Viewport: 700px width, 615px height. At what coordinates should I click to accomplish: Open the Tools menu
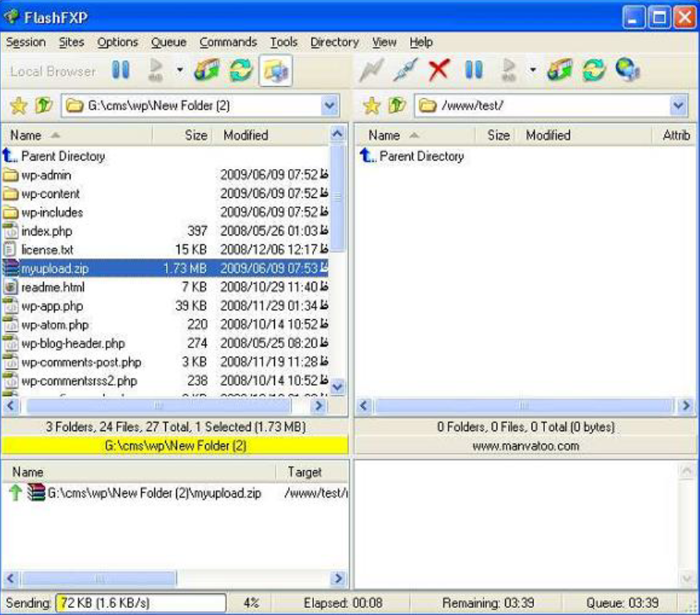pos(283,42)
